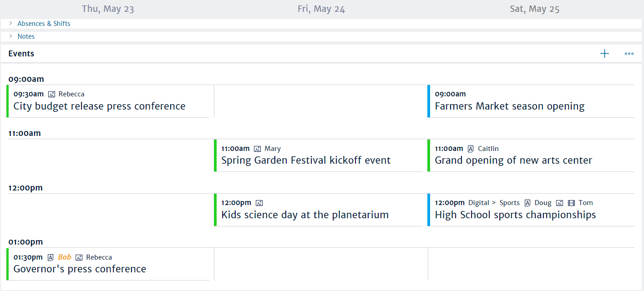Click the Digital > Sports category breadcrumb
Image resolution: width=644 pixels, height=291 pixels.
point(494,202)
